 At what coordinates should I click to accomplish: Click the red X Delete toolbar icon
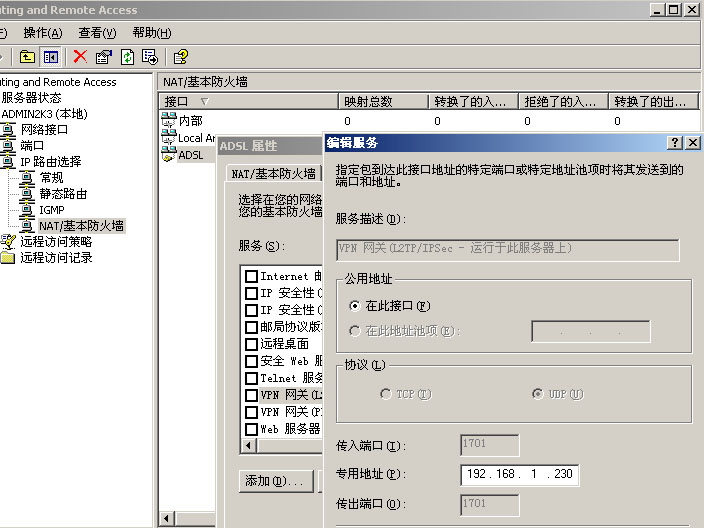pos(80,57)
